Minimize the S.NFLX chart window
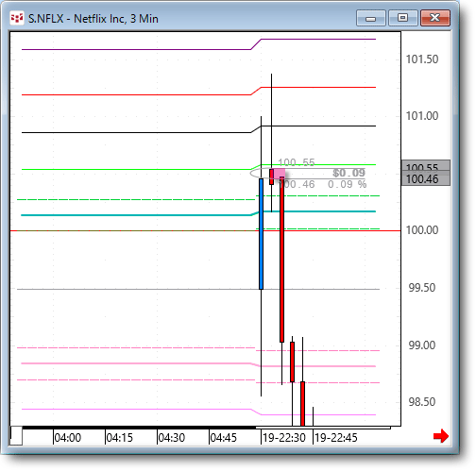 [x=371, y=18]
